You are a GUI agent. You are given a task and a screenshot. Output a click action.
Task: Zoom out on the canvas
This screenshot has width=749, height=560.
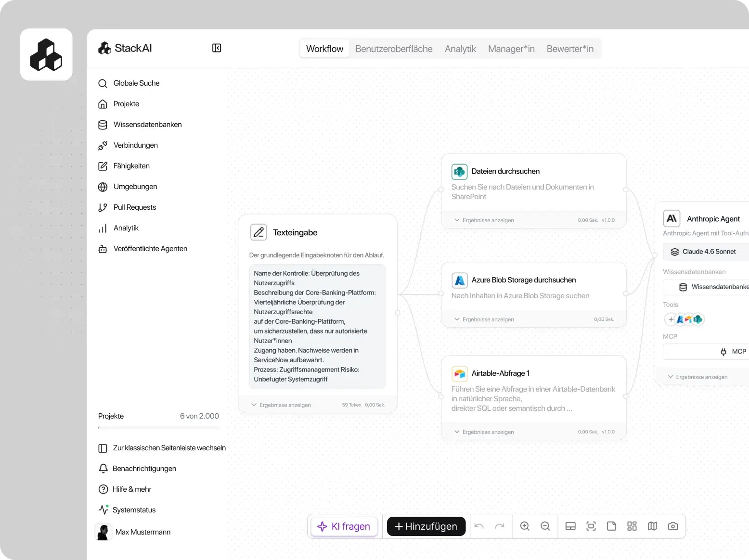[x=545, y=527]
